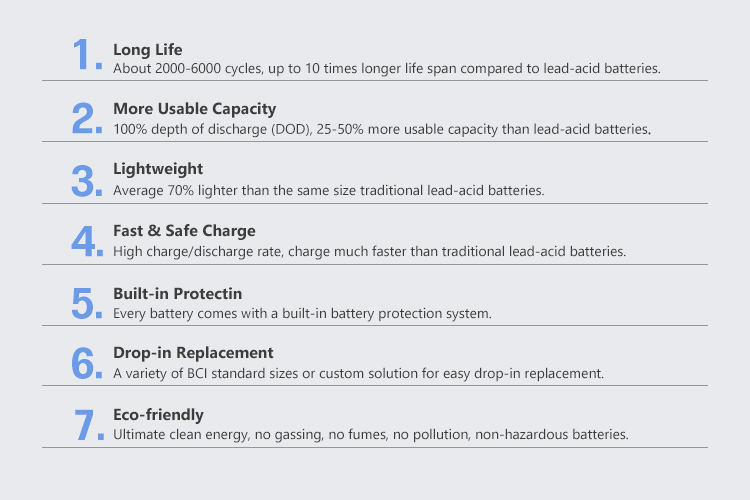The height and width of the screenshot is (500, 750).
Task: Select the Built-in Protectin heading
Action: point(177,293)
